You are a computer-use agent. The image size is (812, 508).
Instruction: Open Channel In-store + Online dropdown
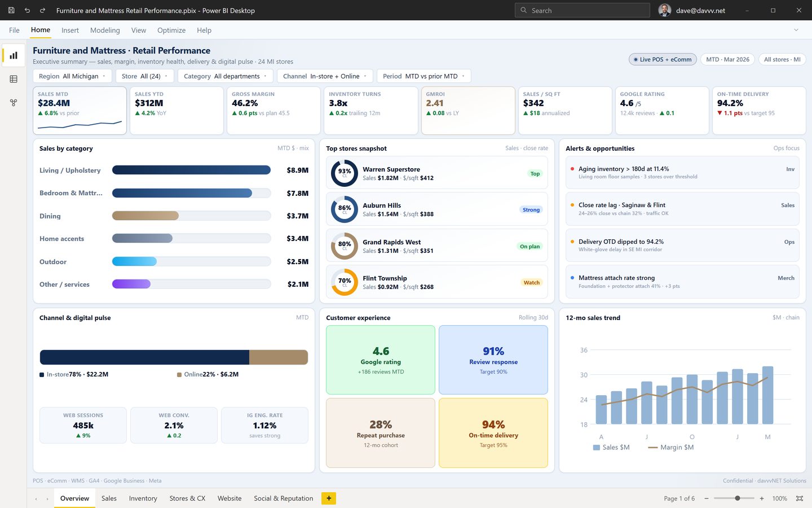point(325,76)
